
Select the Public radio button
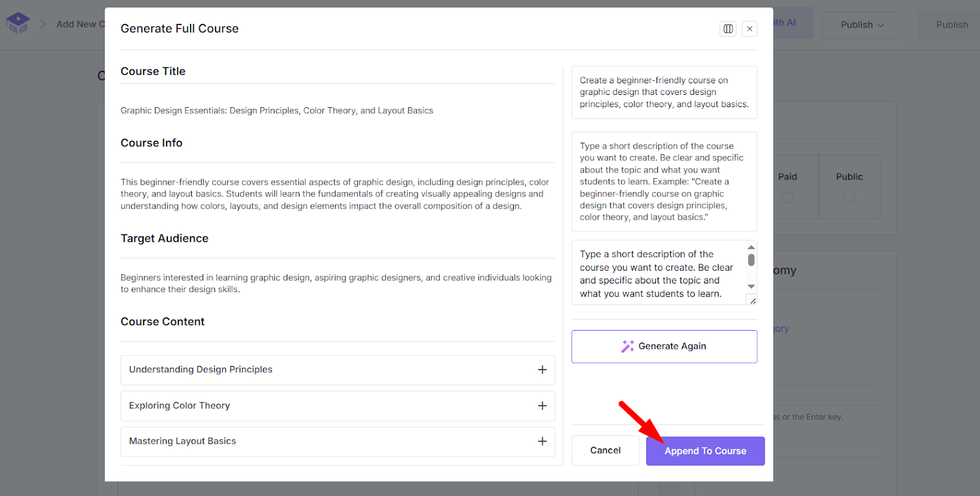pyautogui.click(x=849, y=197)
